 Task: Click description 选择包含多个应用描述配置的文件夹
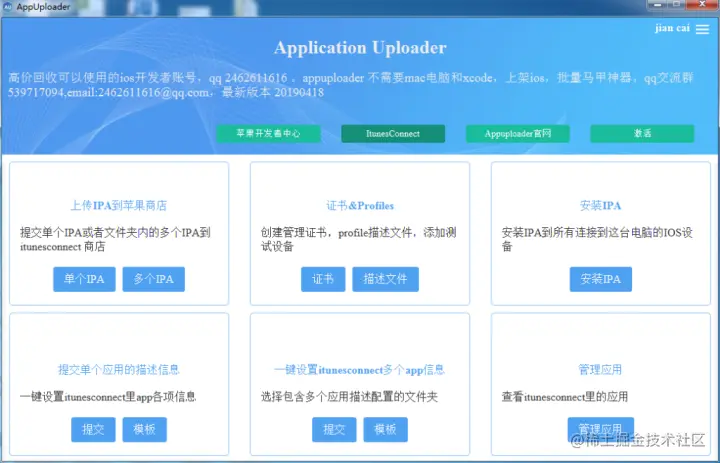[349, 397]
